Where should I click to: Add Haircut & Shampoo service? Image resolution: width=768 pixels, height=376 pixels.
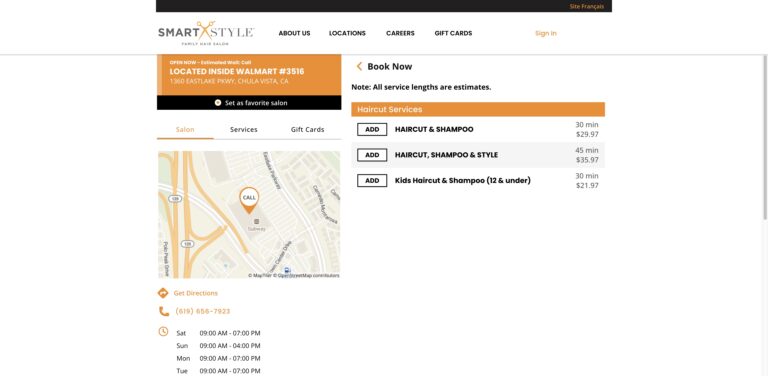[x=372, y=129]
